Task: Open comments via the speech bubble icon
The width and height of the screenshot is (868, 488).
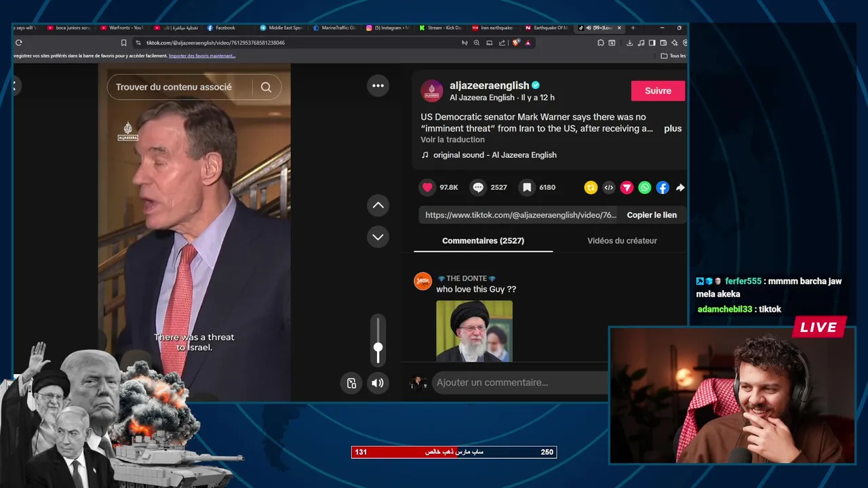Action: (478, 187)
